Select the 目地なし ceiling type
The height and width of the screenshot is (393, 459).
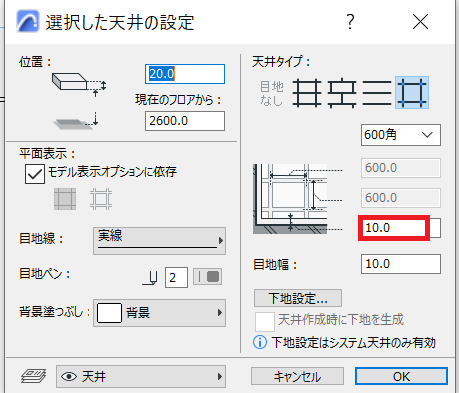(x=272, y=93)
